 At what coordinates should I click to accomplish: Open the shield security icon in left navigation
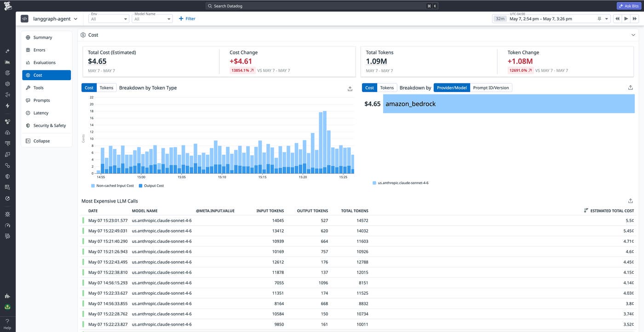coord(7,176)
